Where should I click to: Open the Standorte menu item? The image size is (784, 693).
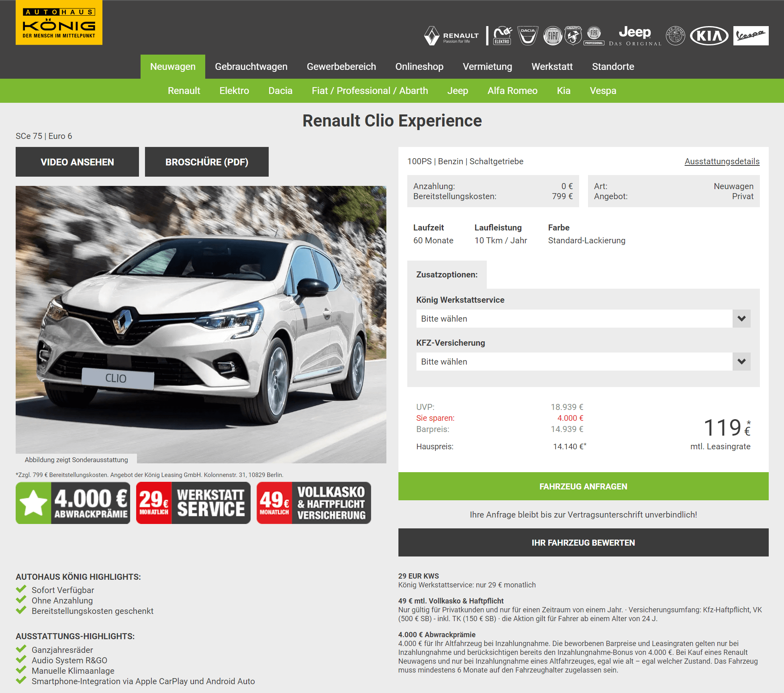click(613, 67)
